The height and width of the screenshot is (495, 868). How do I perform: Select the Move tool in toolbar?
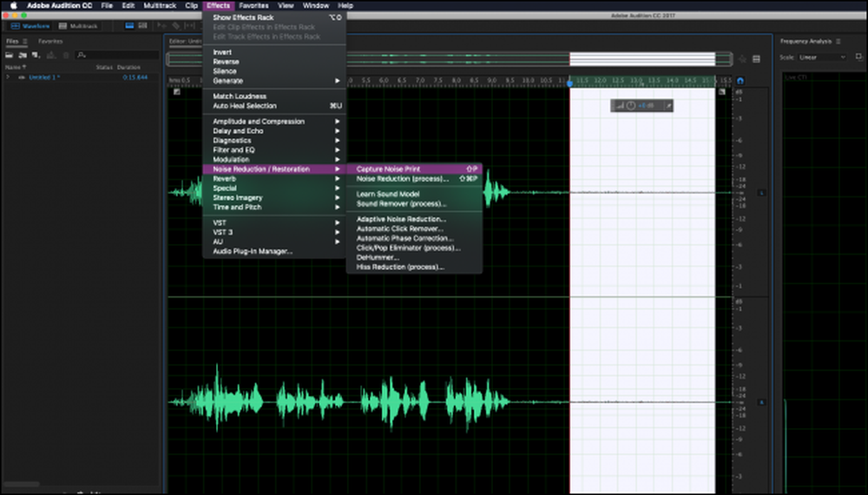point(161,25)
